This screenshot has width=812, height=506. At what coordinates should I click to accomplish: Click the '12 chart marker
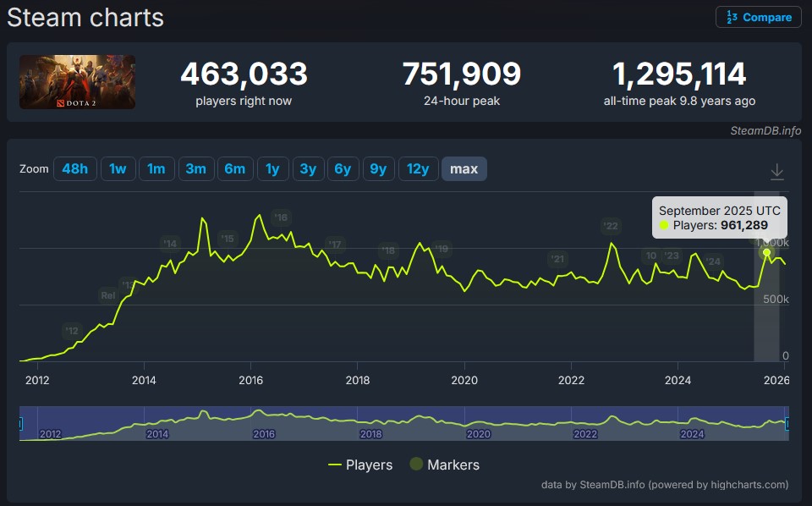coord(72,331)
